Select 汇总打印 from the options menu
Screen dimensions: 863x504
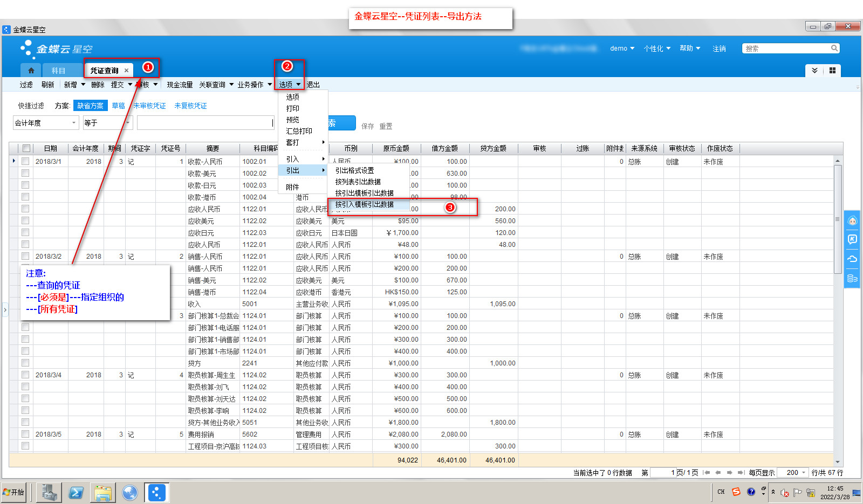click(x=299, y=131)
